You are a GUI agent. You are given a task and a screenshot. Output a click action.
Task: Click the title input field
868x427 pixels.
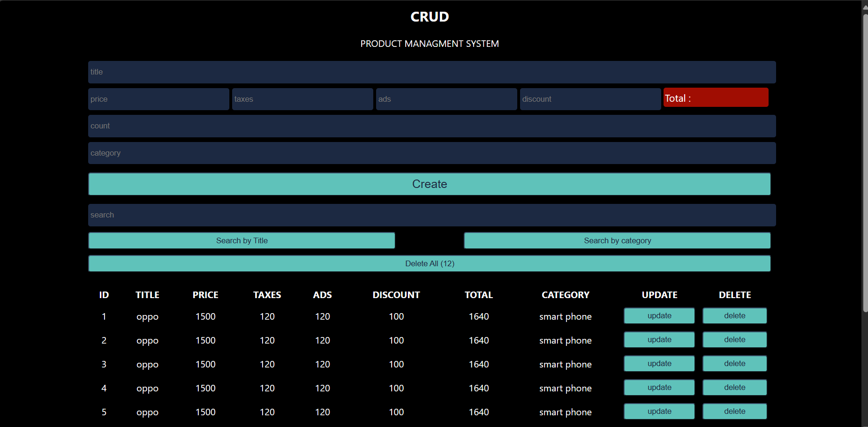click(432, 72)
